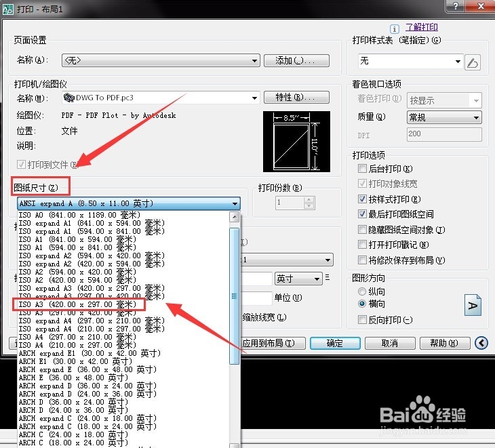Screen dimensions: 495x448
Task: Toggle the 打印到文件 checkbox
Action: tap(21, 164)
